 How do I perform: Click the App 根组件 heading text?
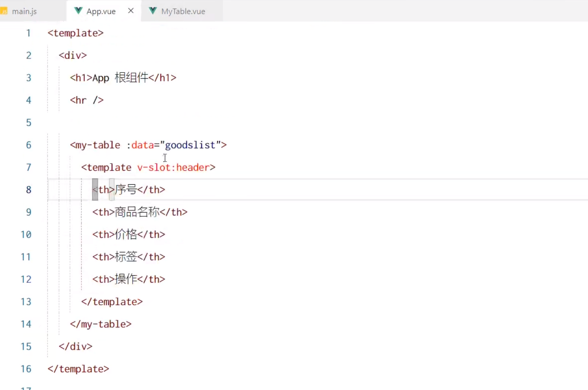[120, 77]
